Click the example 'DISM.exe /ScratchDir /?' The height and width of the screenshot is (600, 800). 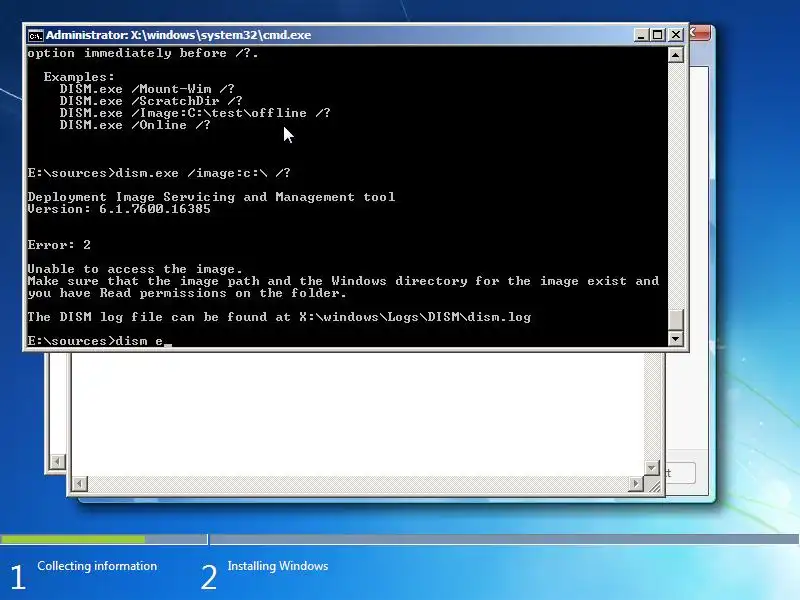click(x=151, y=101)
